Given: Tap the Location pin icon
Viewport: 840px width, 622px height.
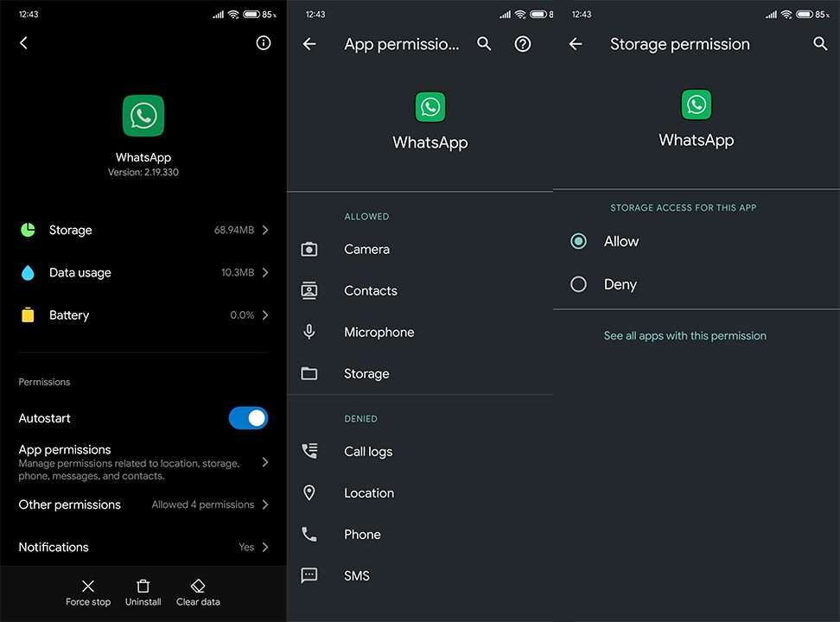Looking at the screenshot, I should [x=309, y=493].
